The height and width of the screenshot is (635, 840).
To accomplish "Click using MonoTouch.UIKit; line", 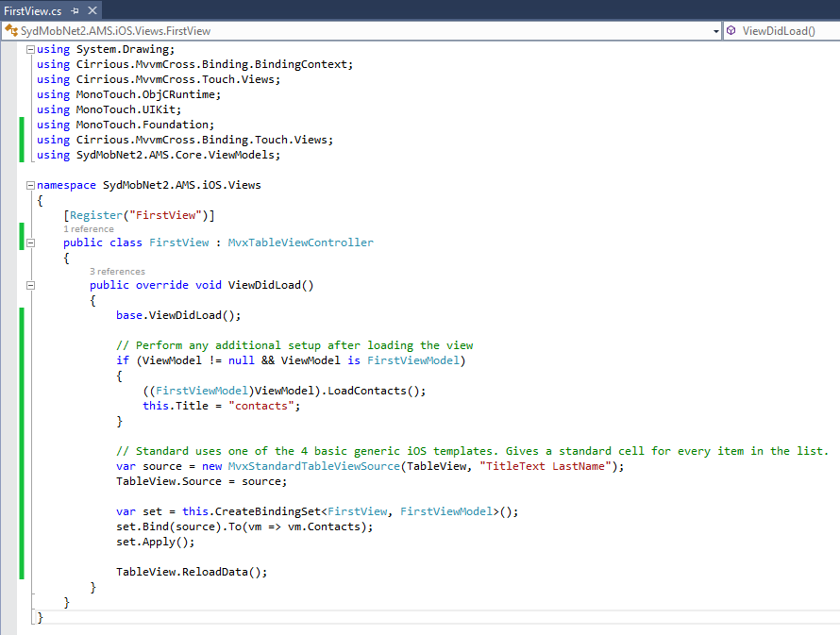I will point(109,109).
